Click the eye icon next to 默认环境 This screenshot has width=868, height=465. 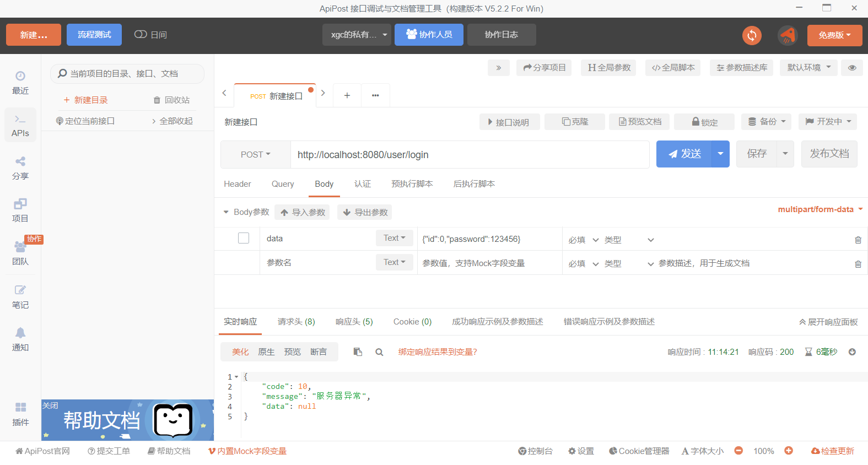click(x=852, y=68)
